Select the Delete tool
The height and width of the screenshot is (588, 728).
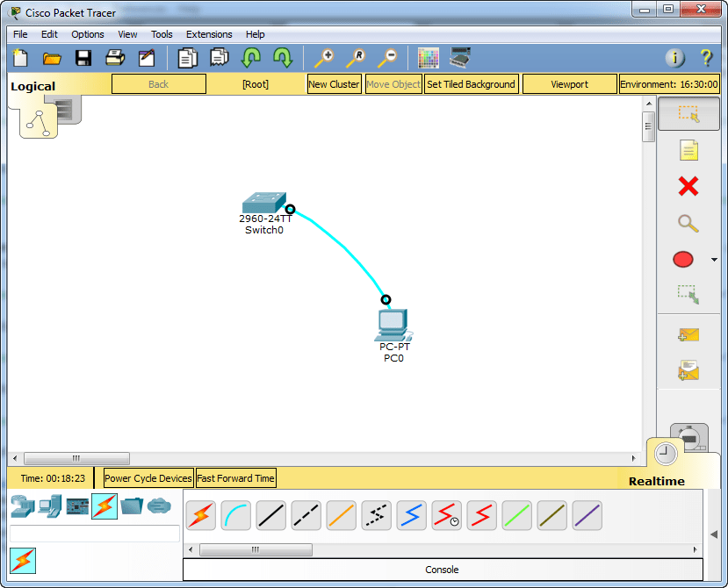tap(689, 186)
